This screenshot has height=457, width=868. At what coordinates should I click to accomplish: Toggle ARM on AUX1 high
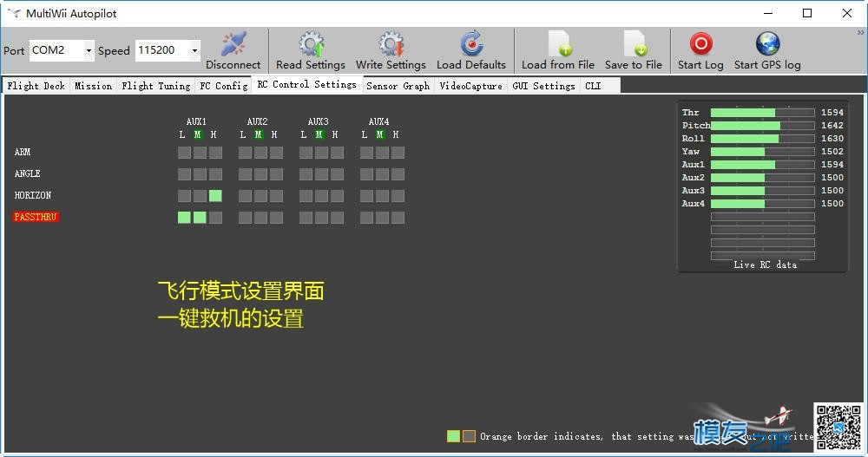point(215,152)
